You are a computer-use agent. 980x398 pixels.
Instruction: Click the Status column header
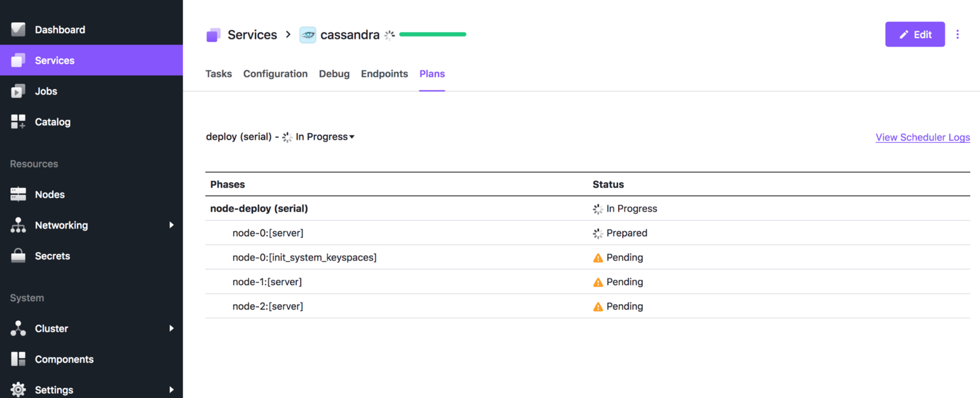pos(608,185)
